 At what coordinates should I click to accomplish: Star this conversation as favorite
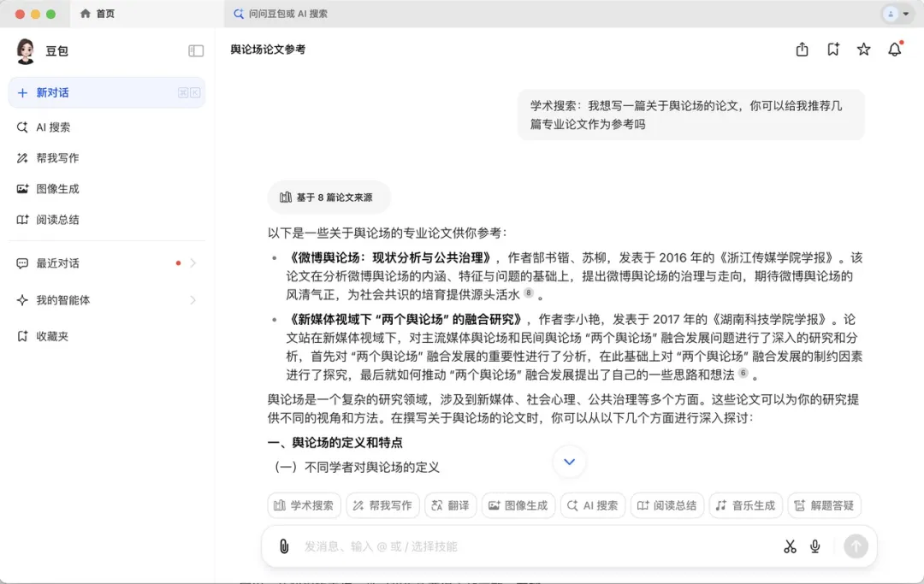click(x=863, y=50)
